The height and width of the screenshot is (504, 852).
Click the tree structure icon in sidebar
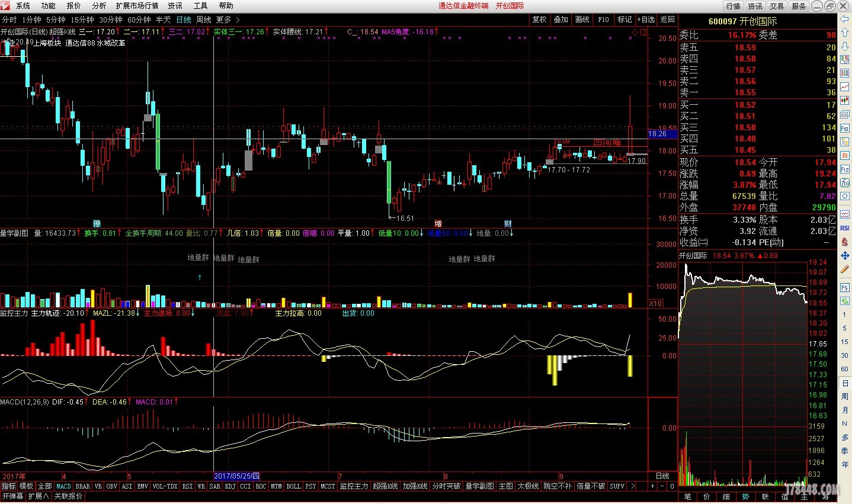click(844, 142)
